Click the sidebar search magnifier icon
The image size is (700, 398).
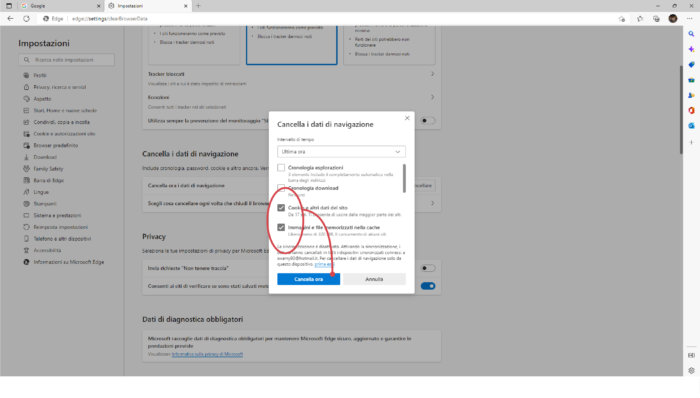pos(691,34)
